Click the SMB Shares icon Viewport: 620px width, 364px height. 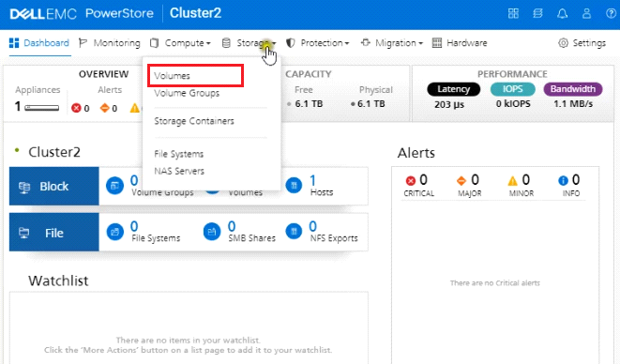click(x=212, y=232)
